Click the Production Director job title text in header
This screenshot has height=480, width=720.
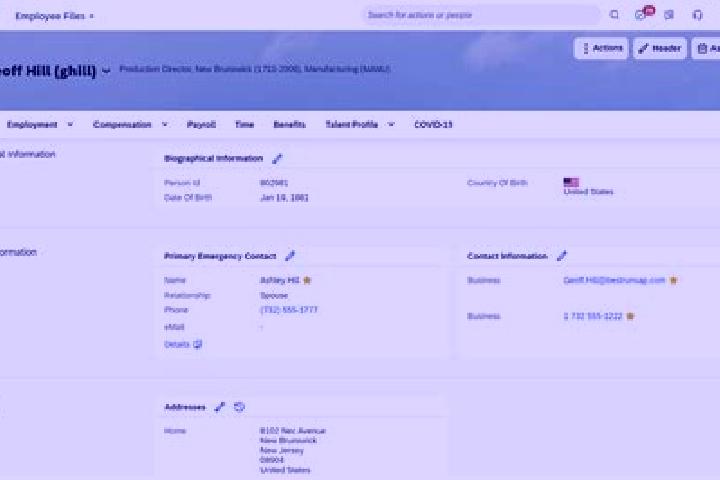[x=156, y=69]
